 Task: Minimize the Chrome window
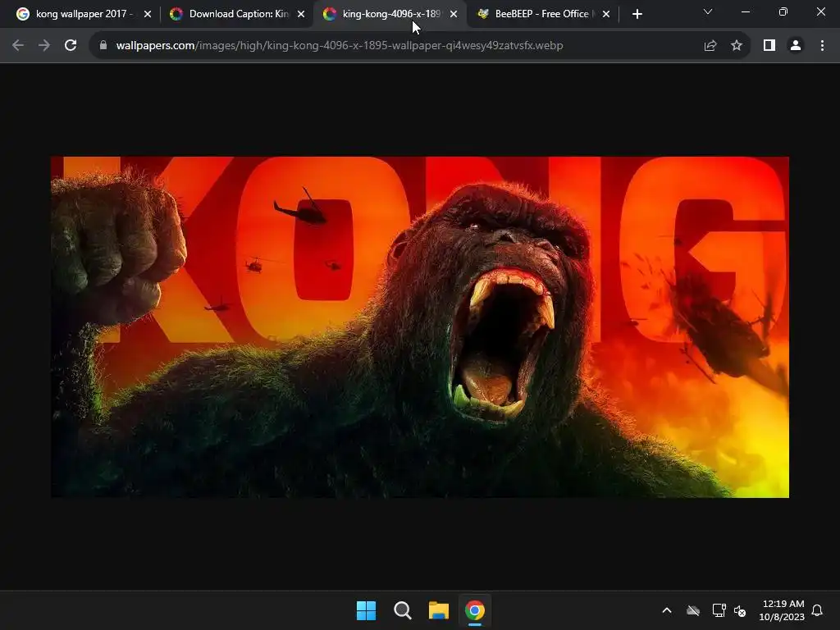coord(745,11)
